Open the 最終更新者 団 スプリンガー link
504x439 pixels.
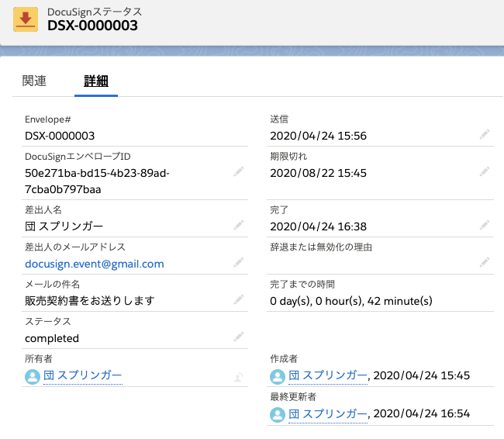click(328, 414)
